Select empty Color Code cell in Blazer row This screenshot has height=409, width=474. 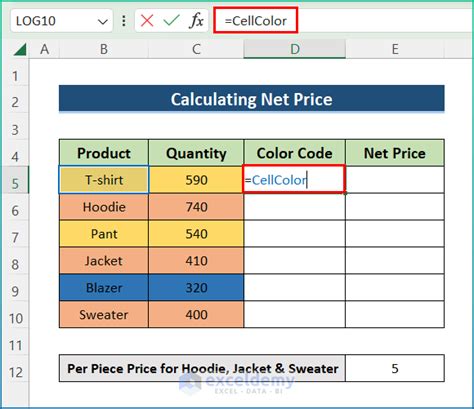point(295,288)
